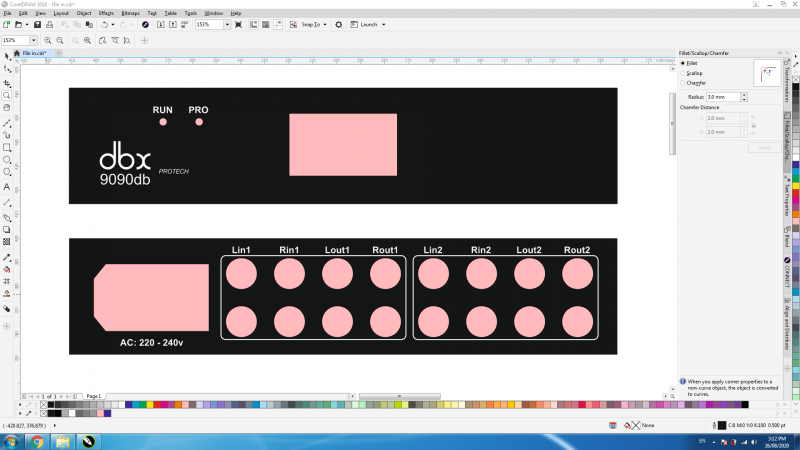The width and height of the screenshot is (800, 450).
Task: Open the Effects menu
Action: (106, 13)
